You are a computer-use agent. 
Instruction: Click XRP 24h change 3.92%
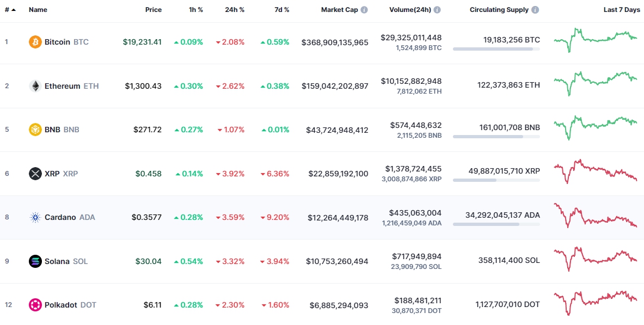click(230, 174)
